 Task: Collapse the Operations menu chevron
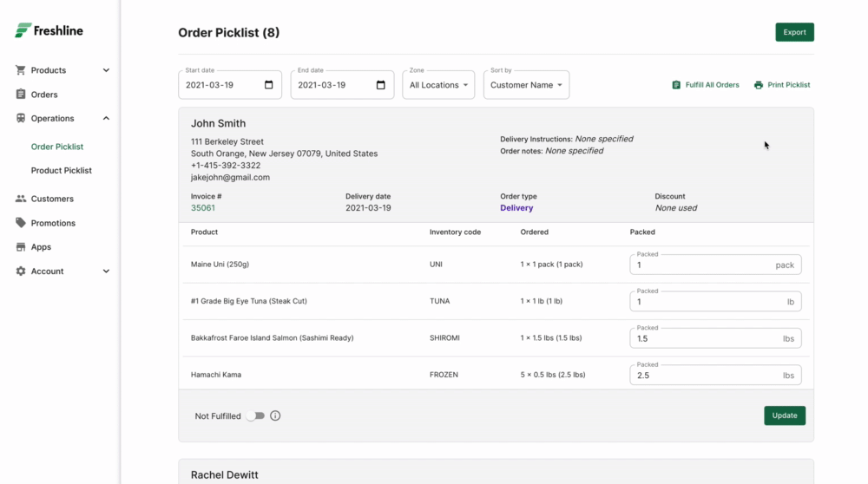[106, 119]
